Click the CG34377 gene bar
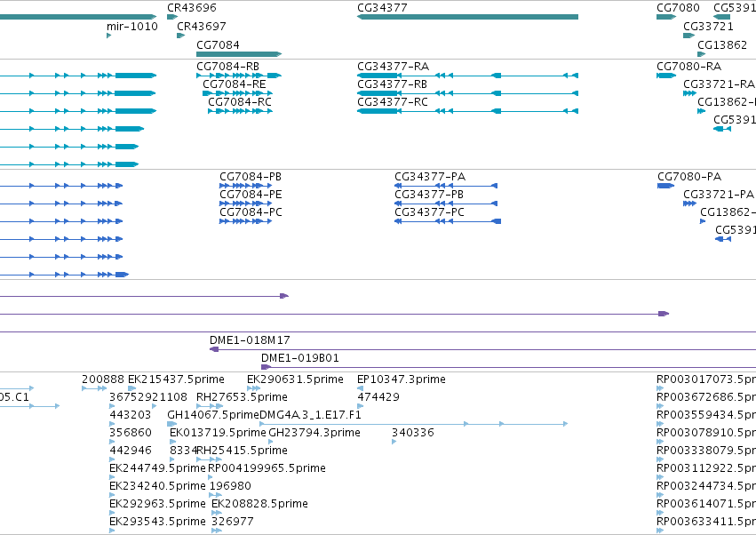This screenshot has width=756, height=535. tap(467, 17)
